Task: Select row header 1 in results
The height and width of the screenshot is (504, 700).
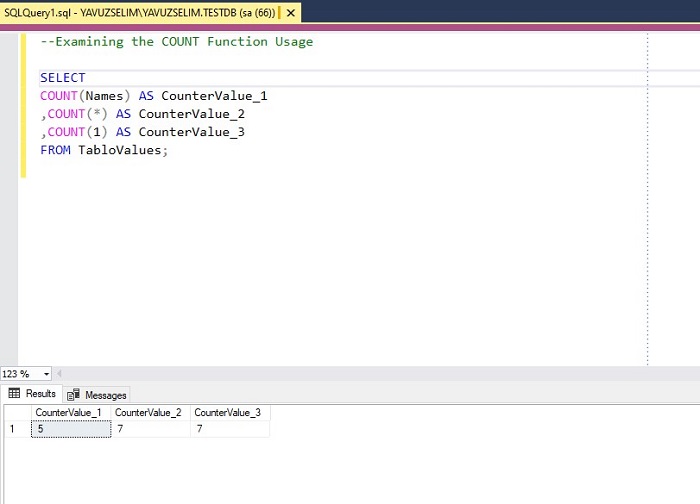Action: coord(17,429)
